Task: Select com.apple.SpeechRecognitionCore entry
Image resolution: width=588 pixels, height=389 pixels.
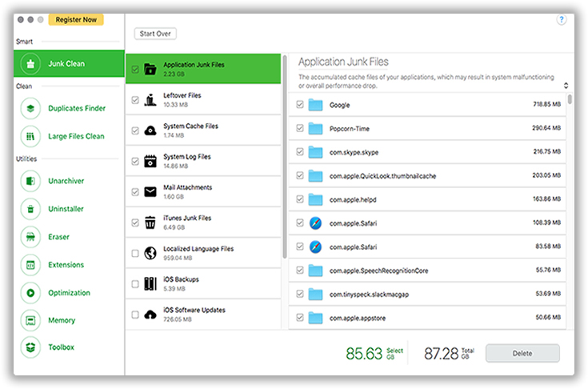Action: click(427, 270)
